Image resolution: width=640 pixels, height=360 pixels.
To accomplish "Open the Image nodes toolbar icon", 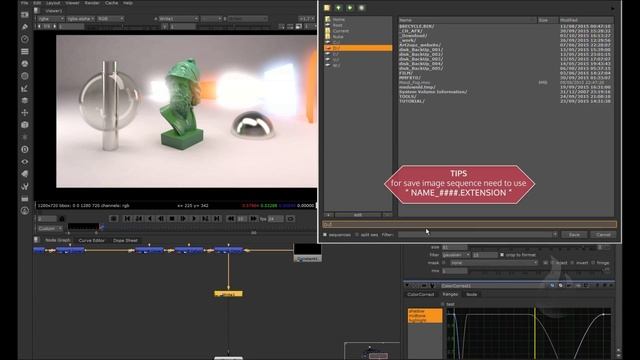I will pos(24,15).
